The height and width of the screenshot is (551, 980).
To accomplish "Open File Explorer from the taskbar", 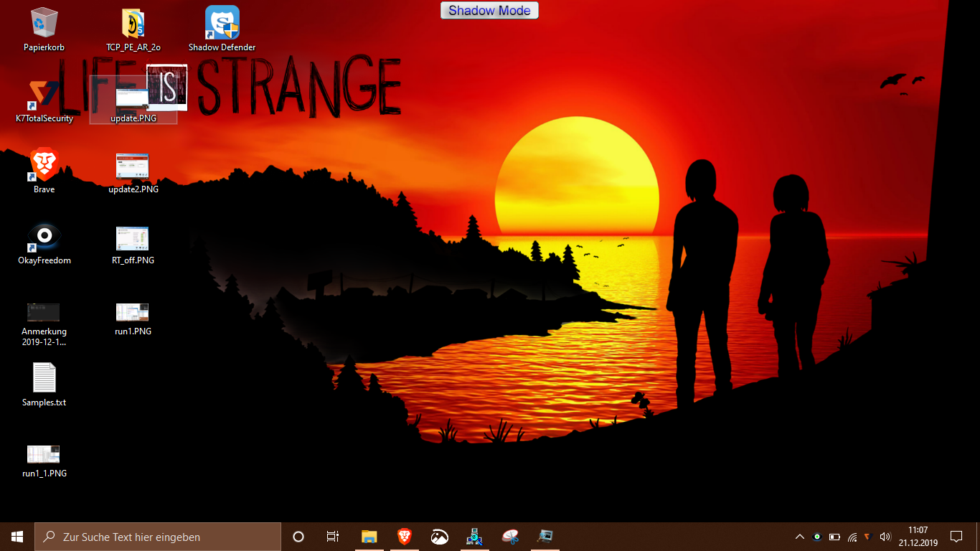I will [x=369, y=537].
